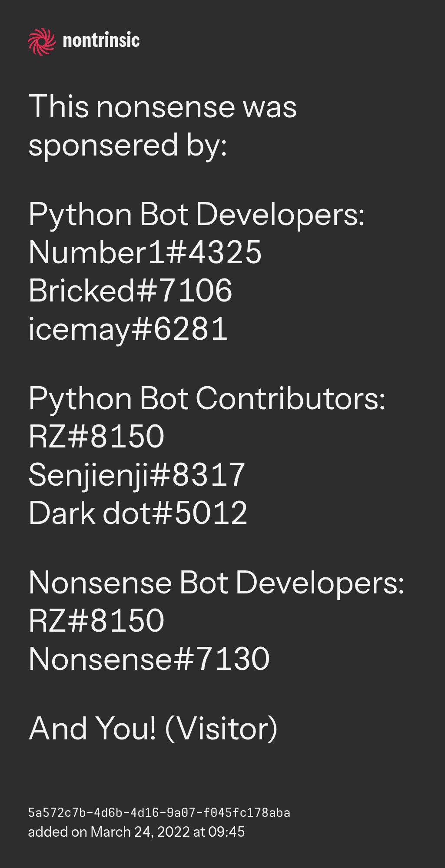The image size is (445, 868).
Task: Click the username Number1#4325
Action: (x=145, y=253)
